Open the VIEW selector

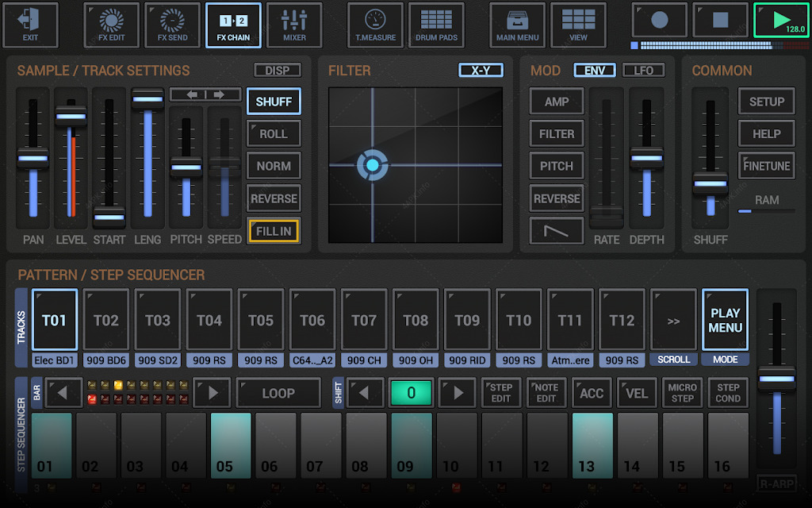[578, 25]
